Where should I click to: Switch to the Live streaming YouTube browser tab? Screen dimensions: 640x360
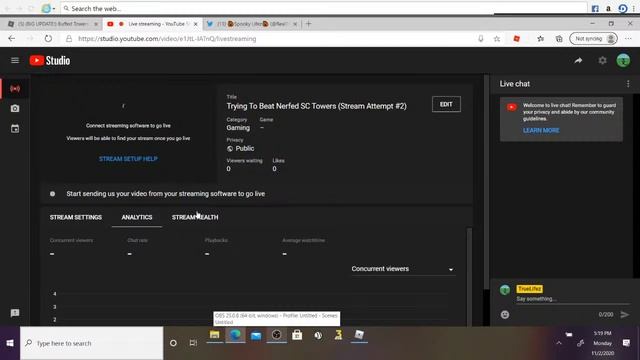[x=153, y=24]
